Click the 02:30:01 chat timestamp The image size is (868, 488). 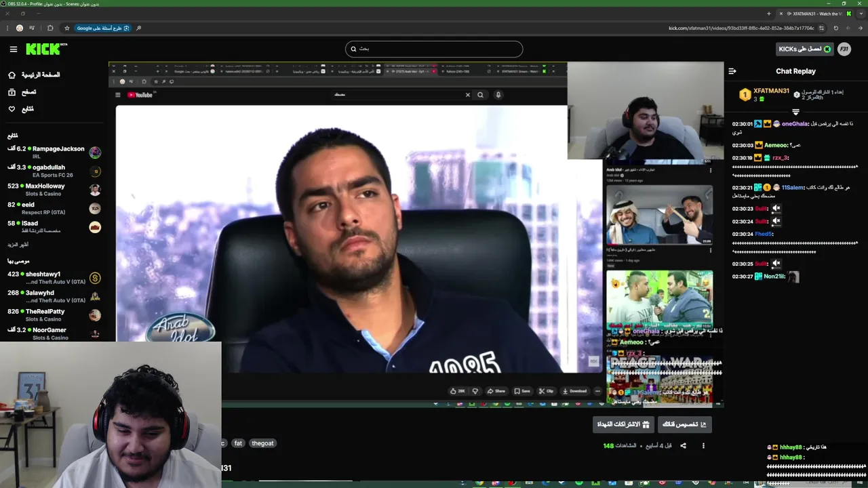[743, 124]
